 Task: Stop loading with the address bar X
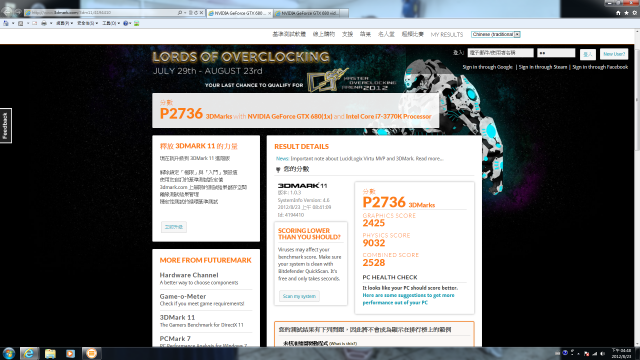click(x=201, y=13)
